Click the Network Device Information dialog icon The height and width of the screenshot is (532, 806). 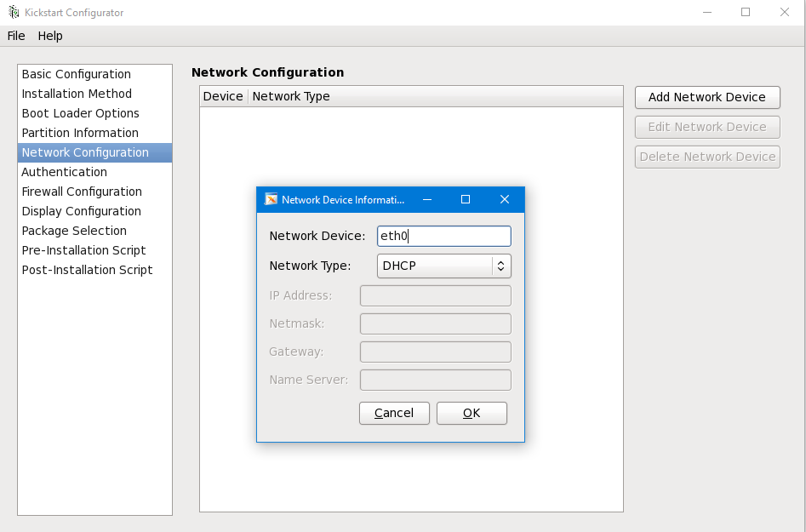(x=272, y=199)
